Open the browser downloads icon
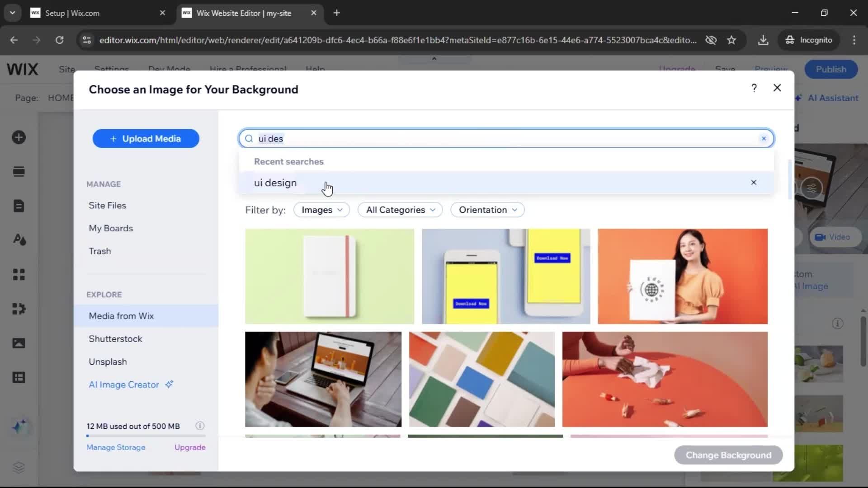 [763, 40]
